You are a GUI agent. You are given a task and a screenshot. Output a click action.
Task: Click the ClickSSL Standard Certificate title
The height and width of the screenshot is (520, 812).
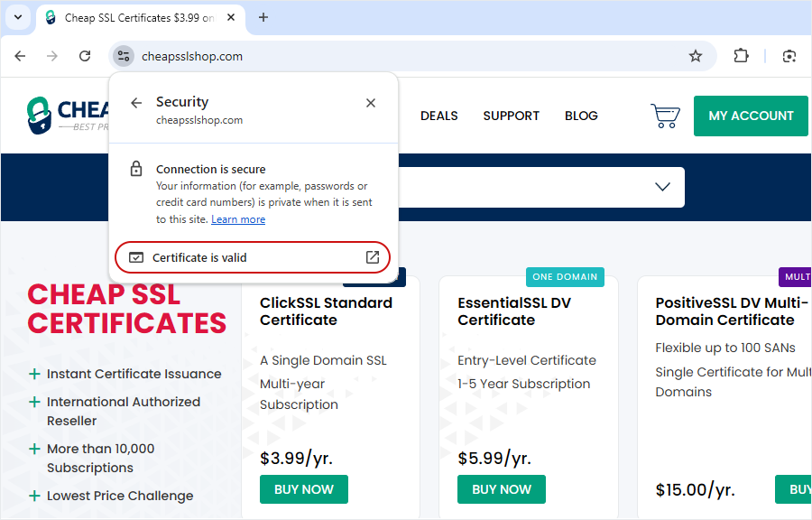[326, 311]
